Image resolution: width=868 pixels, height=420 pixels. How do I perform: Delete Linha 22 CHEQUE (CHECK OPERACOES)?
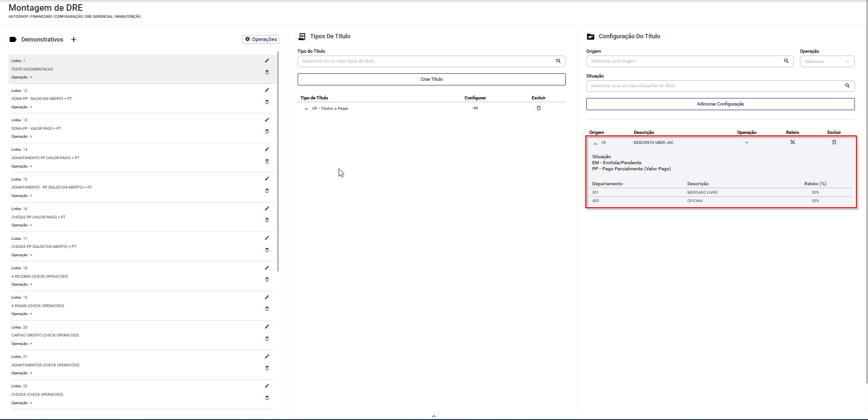pos(267,398)
